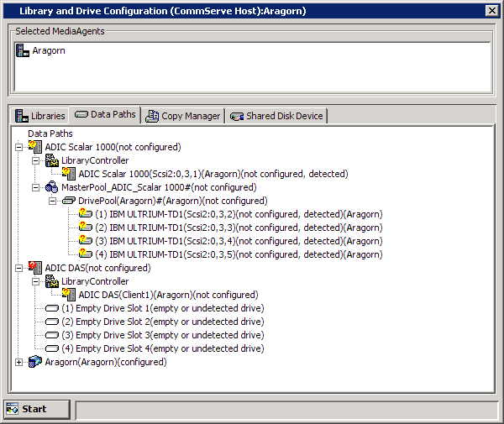The height and width of the screenshot is (424, 504).
Task: Select 'ADIC DAS(not configured)' row
Action: click(x=97, y=268)
